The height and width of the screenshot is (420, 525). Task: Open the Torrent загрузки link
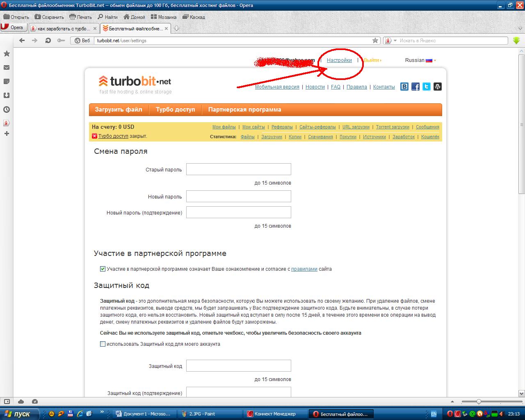tap(393, 127)
